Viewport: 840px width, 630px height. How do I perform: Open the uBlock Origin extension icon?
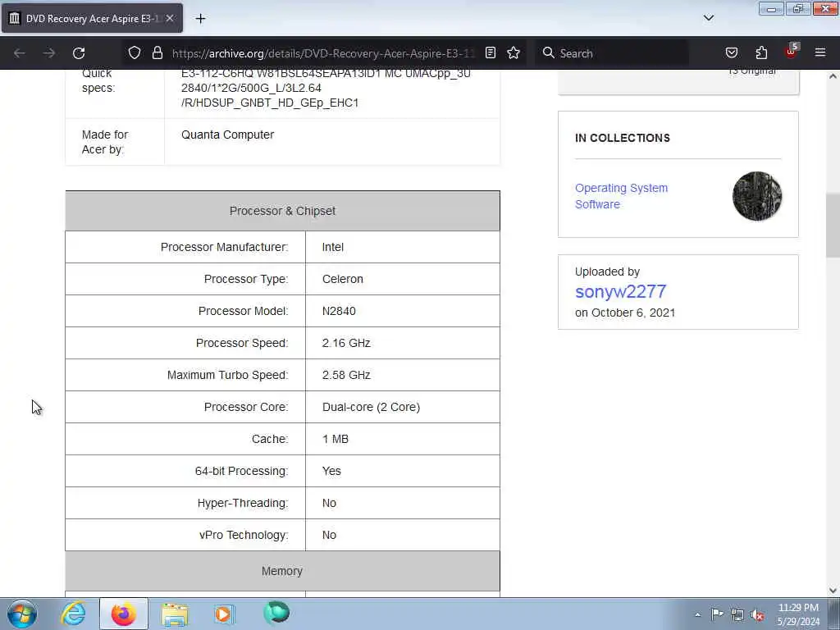[x=792, y=52]
